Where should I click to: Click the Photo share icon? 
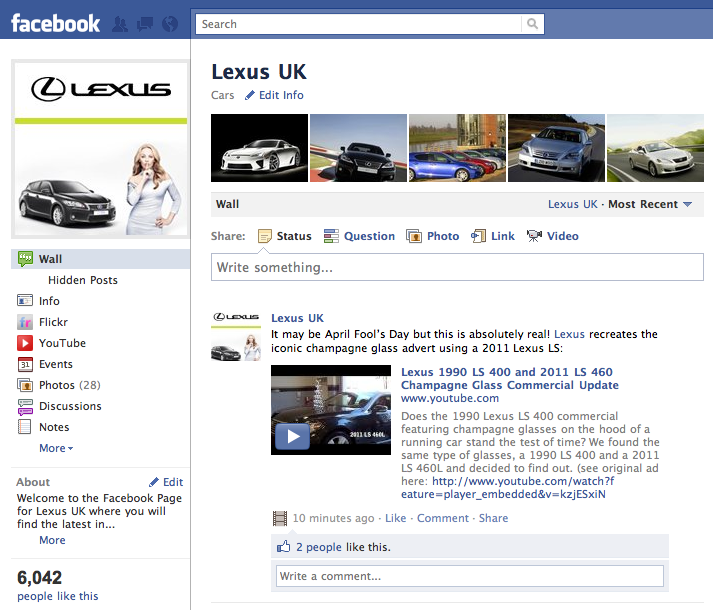click(414, 236)
